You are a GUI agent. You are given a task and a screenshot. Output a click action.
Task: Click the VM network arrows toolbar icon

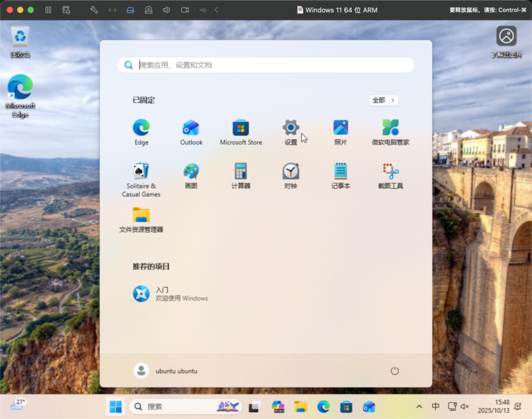point(112,10)
